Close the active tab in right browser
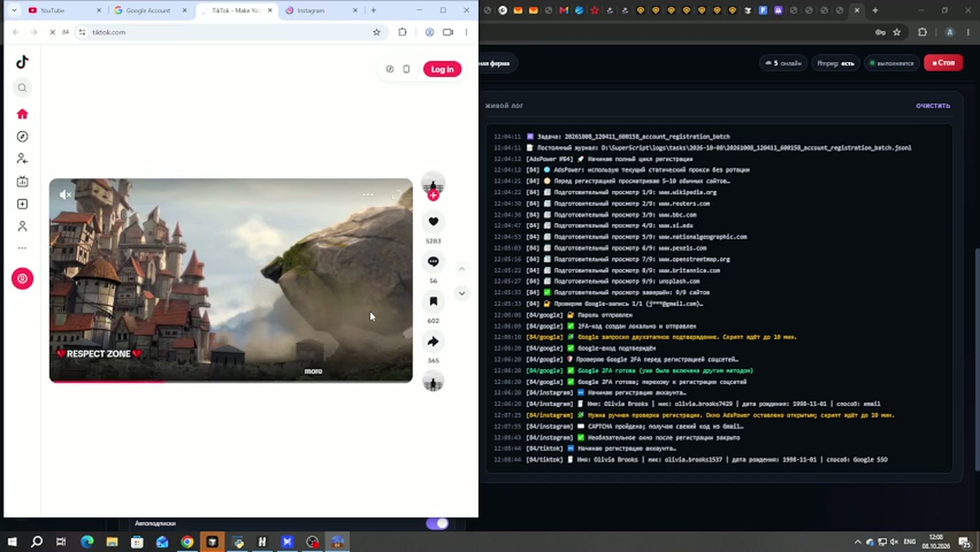980x552 pixels. (857, 10)
